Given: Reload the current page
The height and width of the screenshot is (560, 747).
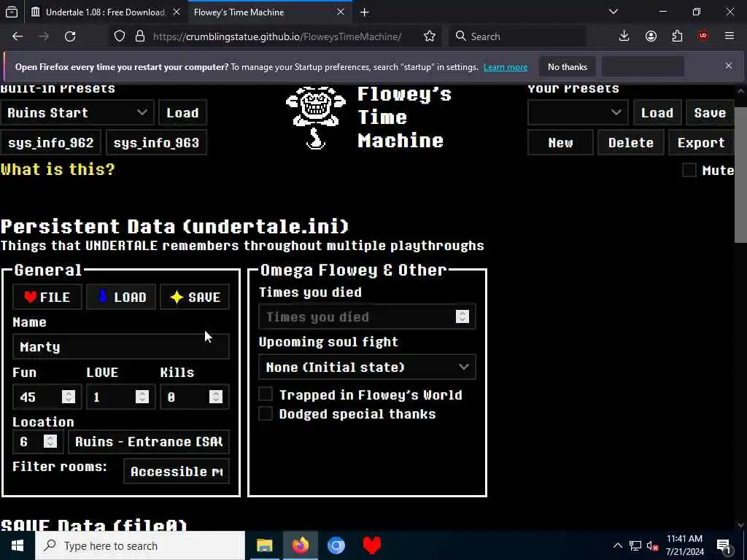Looking at the screenshot, I should tap(70, 36).
